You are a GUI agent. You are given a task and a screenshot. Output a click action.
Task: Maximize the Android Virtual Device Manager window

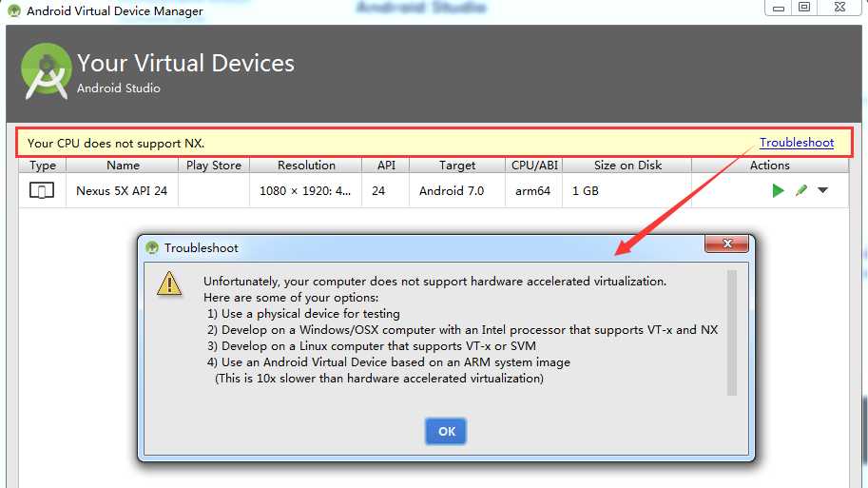coord(804,8)
